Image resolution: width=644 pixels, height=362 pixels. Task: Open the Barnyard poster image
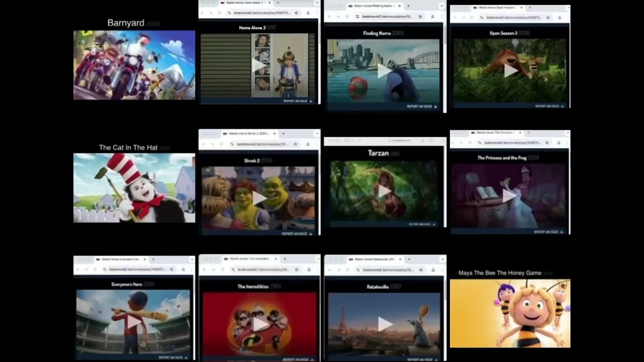[x=134, y=65]
